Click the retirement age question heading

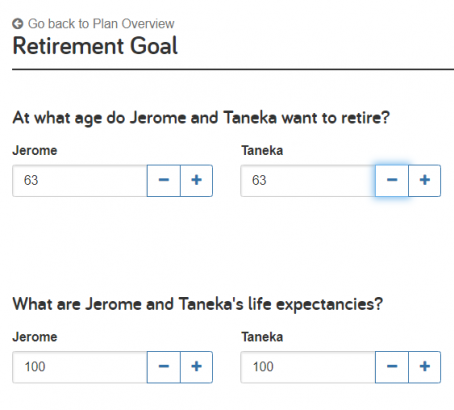201,118
